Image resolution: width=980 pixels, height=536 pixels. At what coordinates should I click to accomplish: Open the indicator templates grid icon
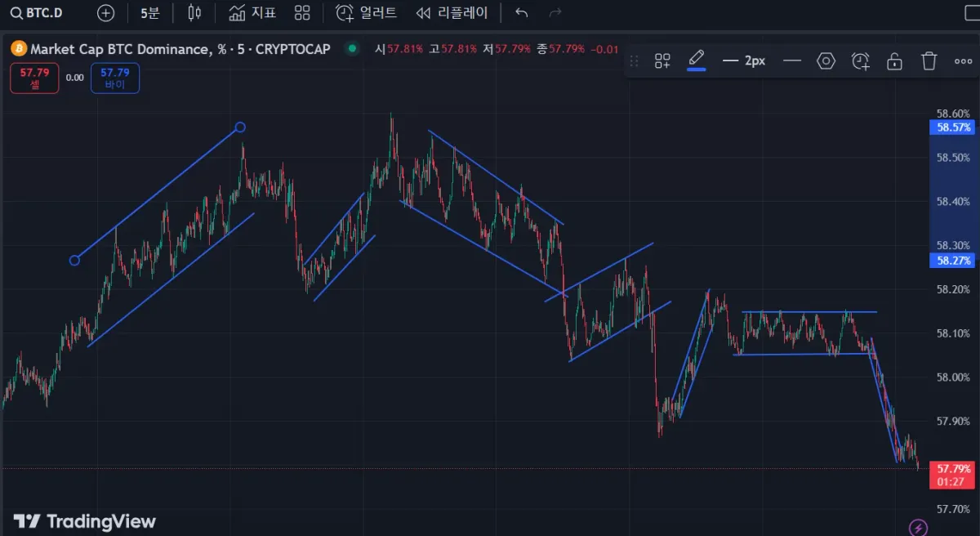(x=303, y=13)
